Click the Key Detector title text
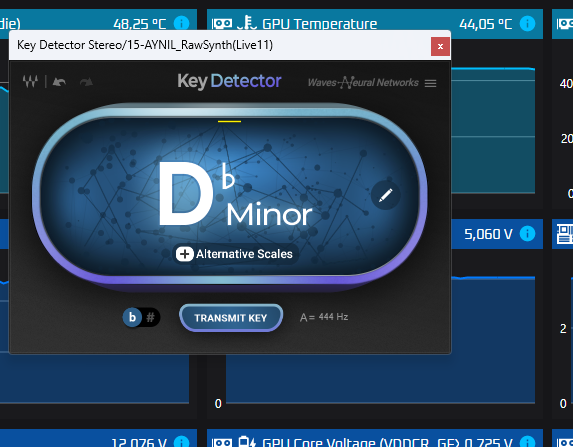Image resolution: width=573 pixels, height=447 pixels. pyautogui.click(x=229, y=81)
